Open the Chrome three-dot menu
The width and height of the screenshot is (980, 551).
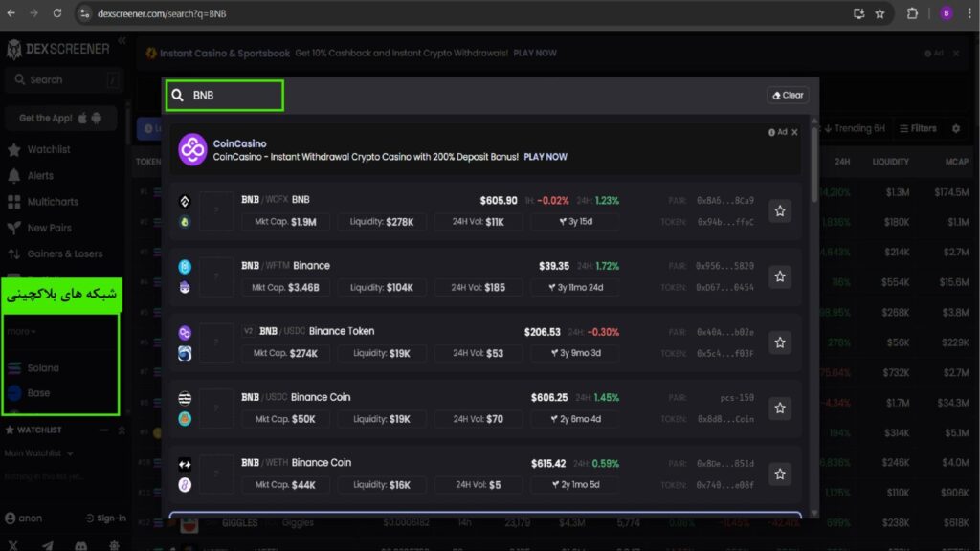click(x=969, y=13)
